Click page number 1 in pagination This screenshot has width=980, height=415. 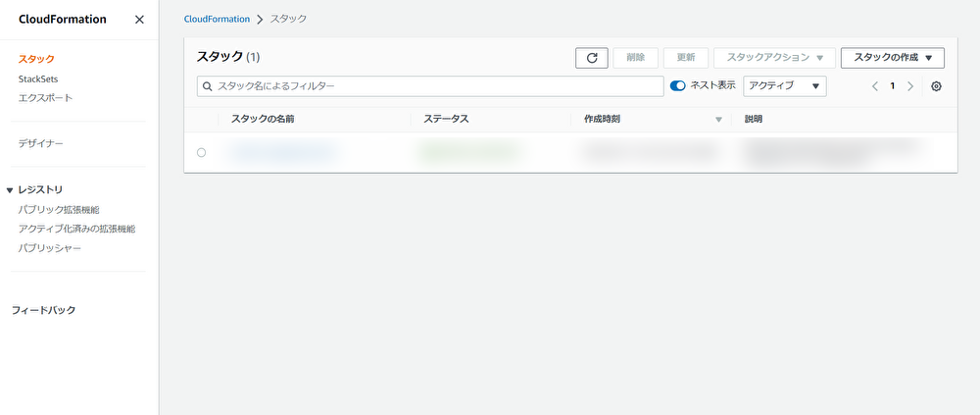point(893,86)
